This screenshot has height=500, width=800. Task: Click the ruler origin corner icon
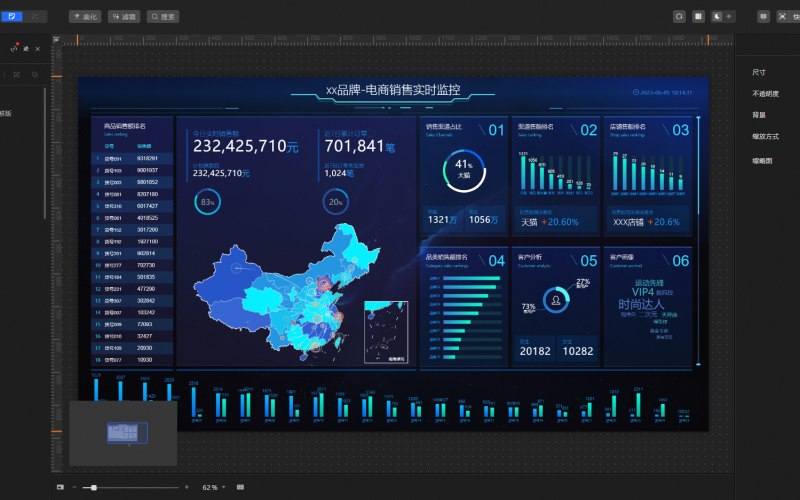point(56,39)
